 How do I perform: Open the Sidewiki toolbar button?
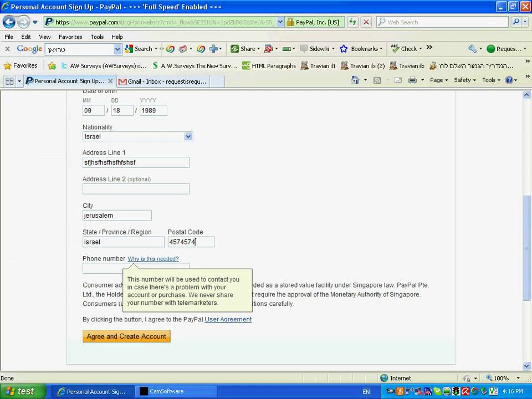(317, 49)
